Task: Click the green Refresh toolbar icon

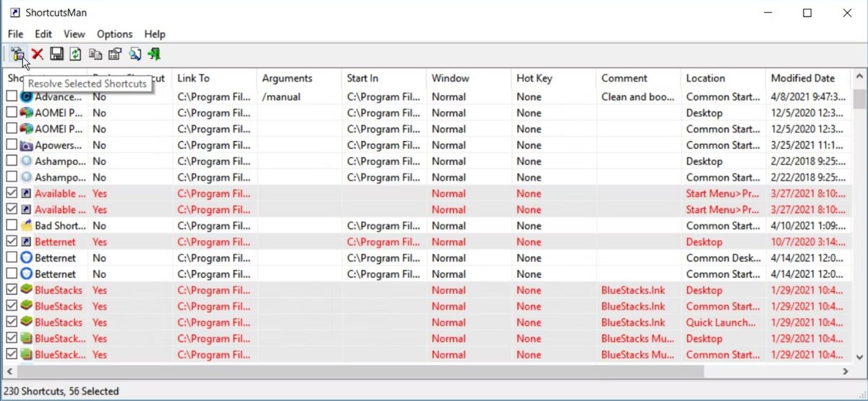Action: (x=75, y=54)
